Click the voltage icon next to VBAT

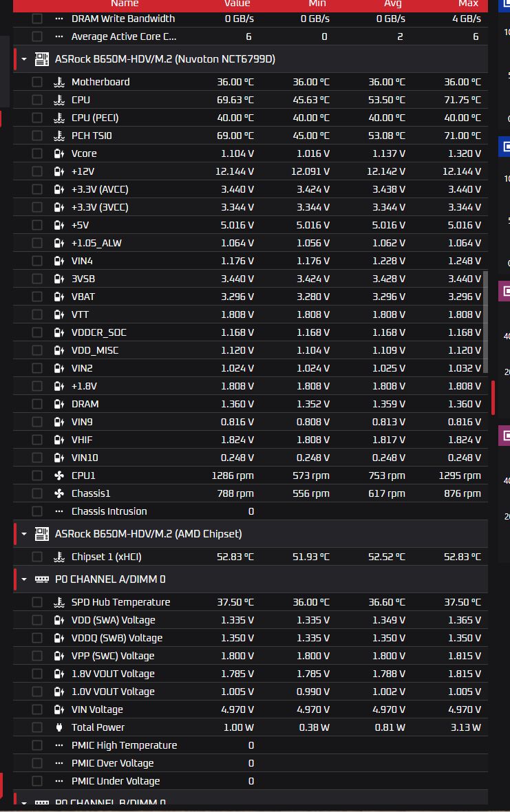[59, 297]
